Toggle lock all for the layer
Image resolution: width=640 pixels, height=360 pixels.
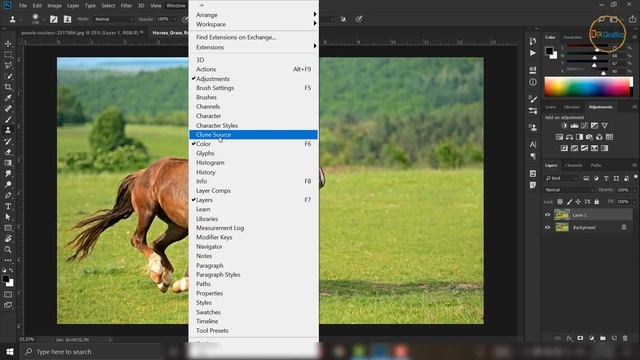pos(597,202)
